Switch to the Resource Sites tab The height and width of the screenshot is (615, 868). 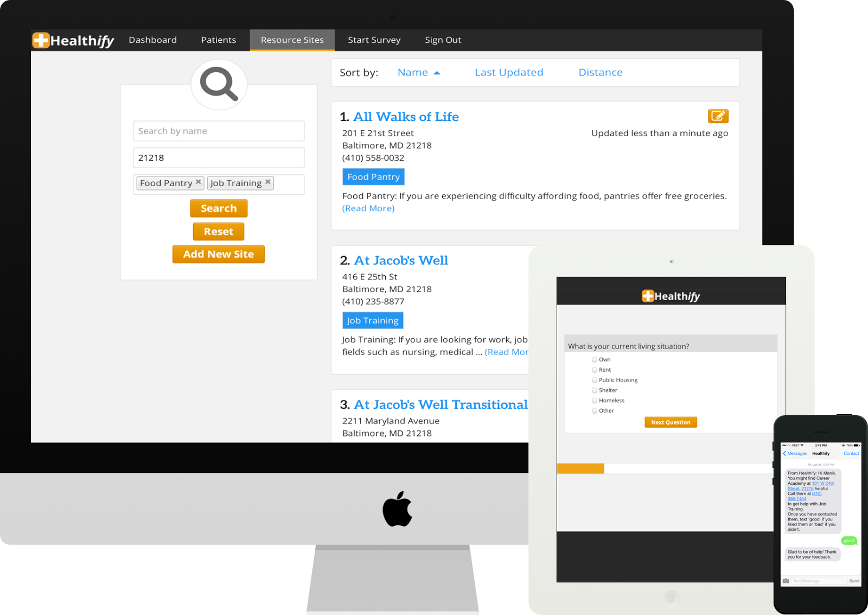point(292,40)
